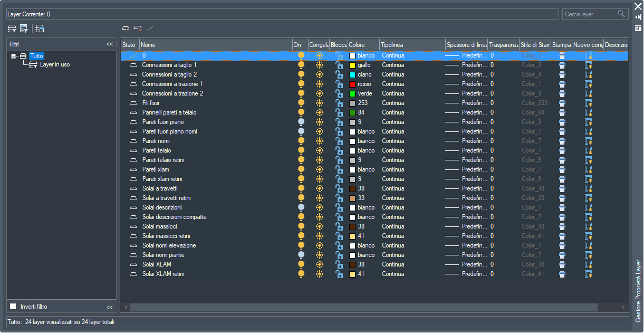
Task: Freeze the Connessioni a taglio 1 layer
Action: [x=319, y=65]
